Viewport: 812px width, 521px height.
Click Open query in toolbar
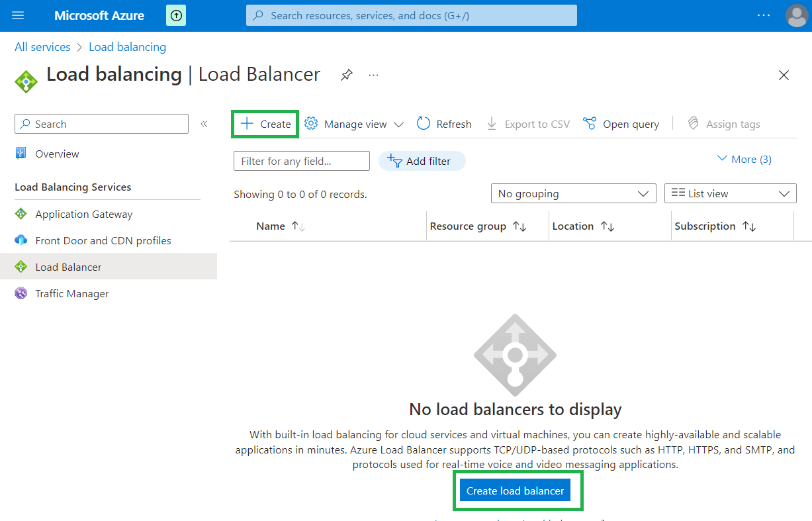621,124
